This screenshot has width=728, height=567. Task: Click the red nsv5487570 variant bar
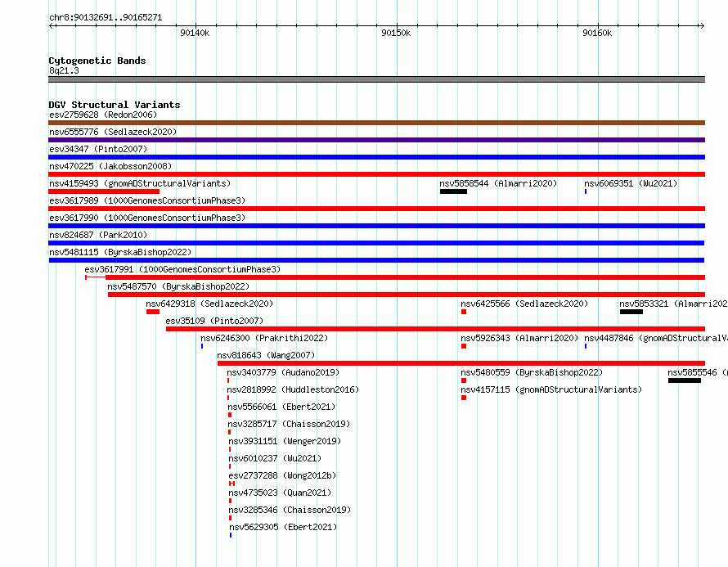407,295
